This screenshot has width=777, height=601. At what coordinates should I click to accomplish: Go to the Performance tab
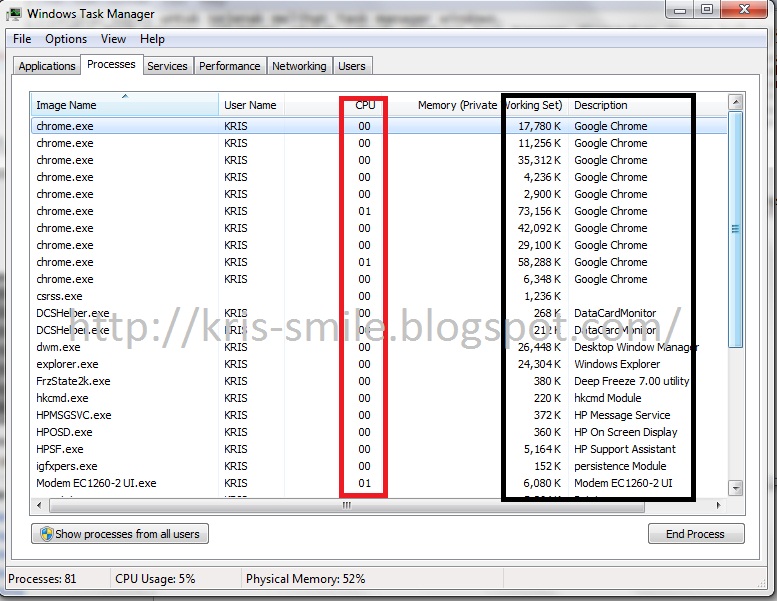click(230, 66)
